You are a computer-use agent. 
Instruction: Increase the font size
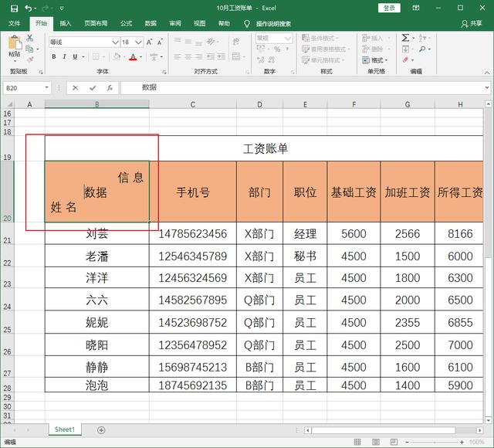149,42
